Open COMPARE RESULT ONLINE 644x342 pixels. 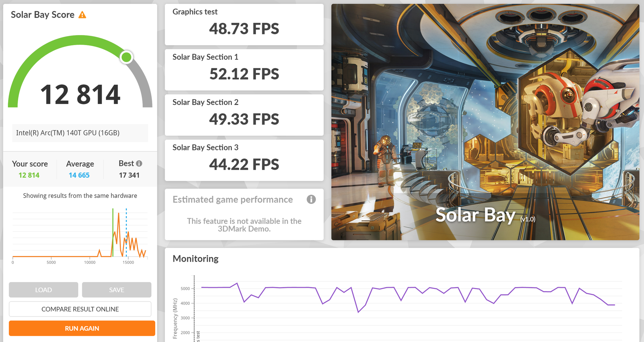tap(80, 309)
